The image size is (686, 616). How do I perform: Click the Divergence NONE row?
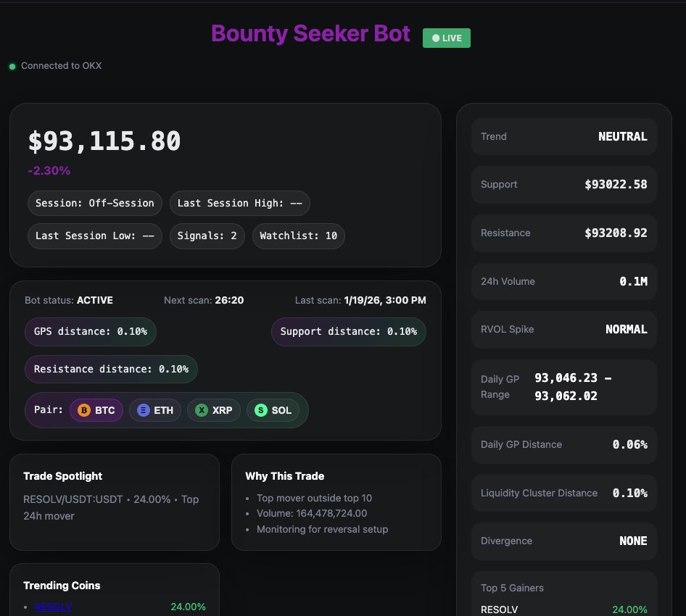point(564,541)
